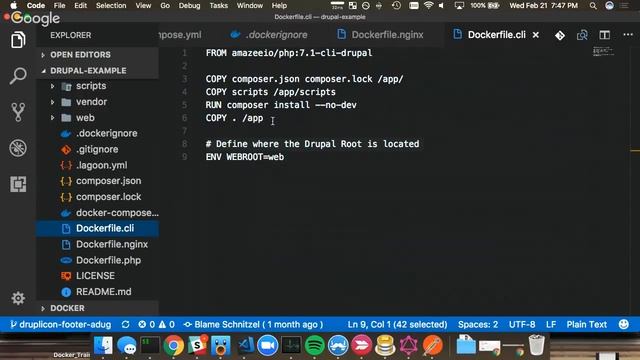Viewport: 640px width, 360px height.
Task: Open the Debug menu
Action: (189, 6)
